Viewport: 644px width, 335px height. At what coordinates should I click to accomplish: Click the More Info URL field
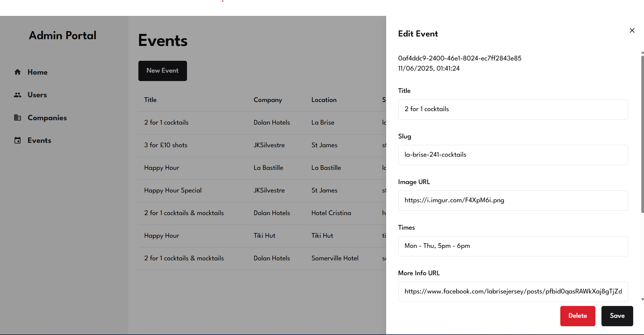point(513,292)
